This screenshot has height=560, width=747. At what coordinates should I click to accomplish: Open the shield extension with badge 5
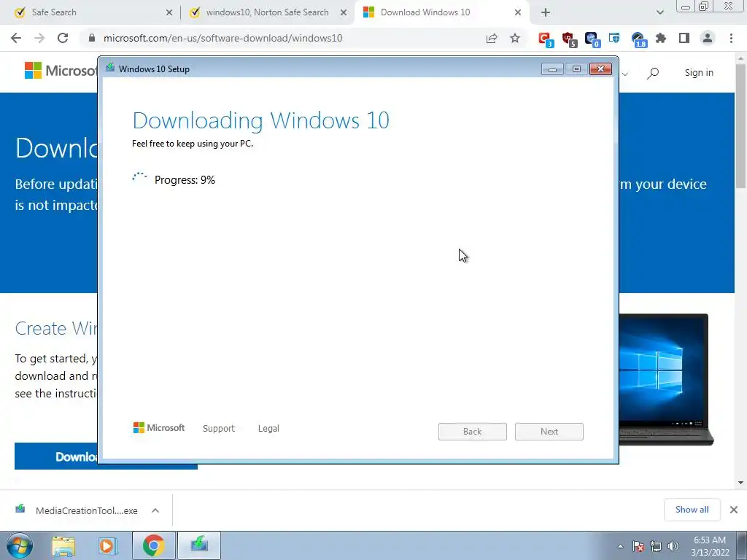pyautogui.click(x=568, y=39)
